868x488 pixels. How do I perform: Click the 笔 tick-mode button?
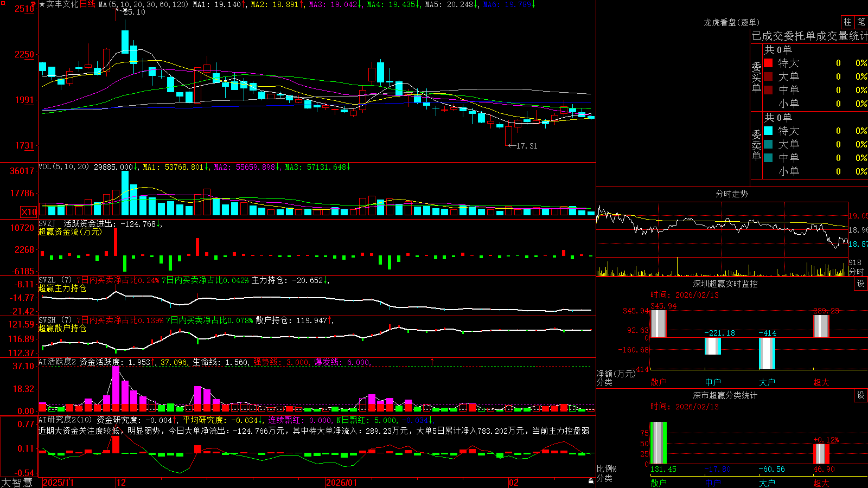pos(861,22)
